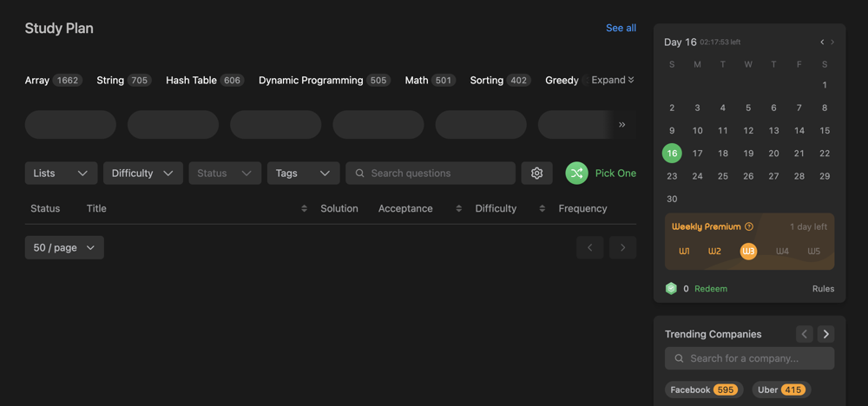Expand the topic tags list

613,80
